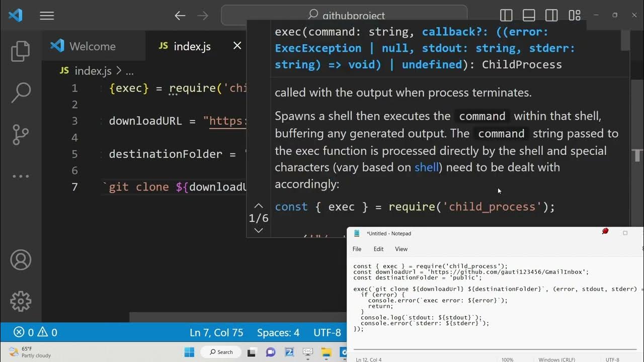Open Customize Layout options
The width and height of the screenshot is (644, 362).
575,16
